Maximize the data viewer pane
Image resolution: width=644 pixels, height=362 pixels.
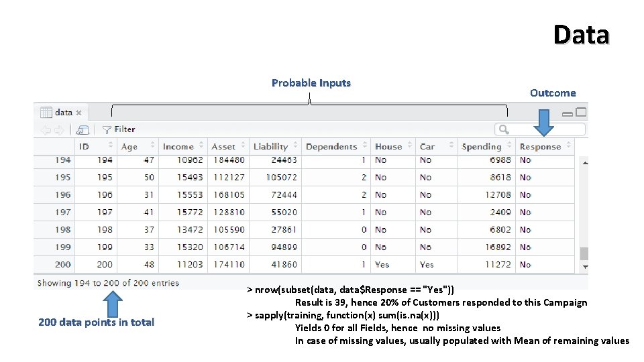[581, 112]
